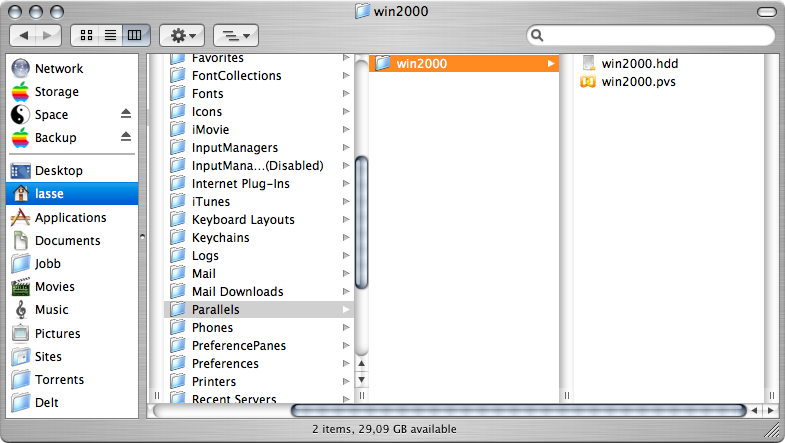This screenshot has height=443, width=785.
Task: Open Pictures from the sidebar
Action: 72,333
